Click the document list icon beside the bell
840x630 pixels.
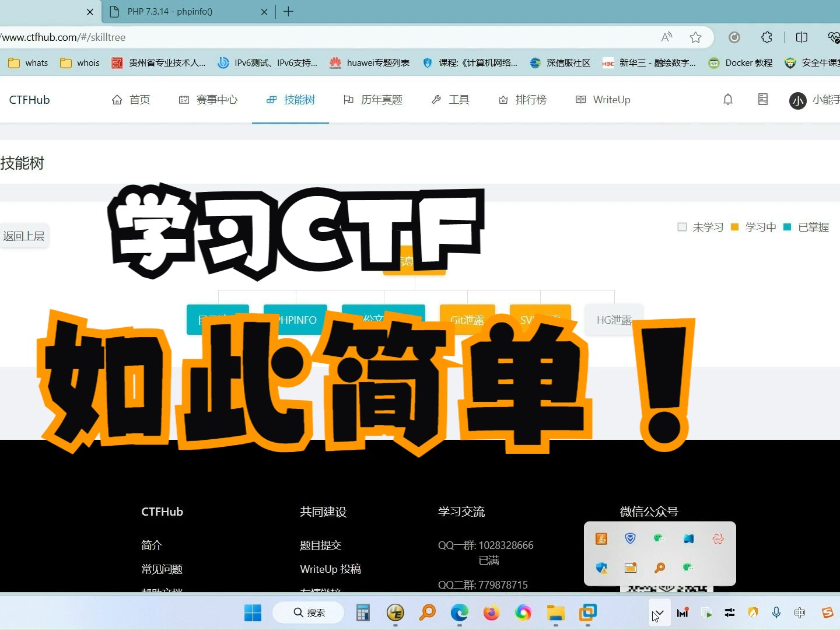[x=763, y=100]
